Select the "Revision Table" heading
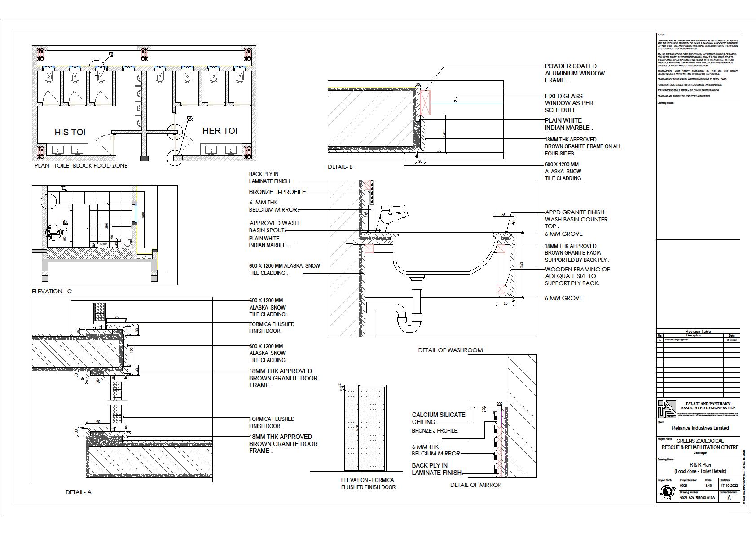Viewport: 756px width, 535px height. [x=698, y=332]
